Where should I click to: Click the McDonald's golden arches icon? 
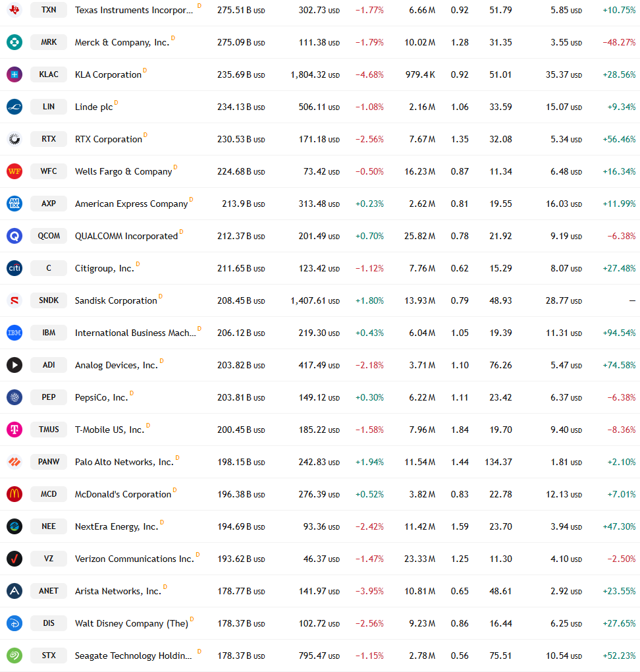click(14, 493)
